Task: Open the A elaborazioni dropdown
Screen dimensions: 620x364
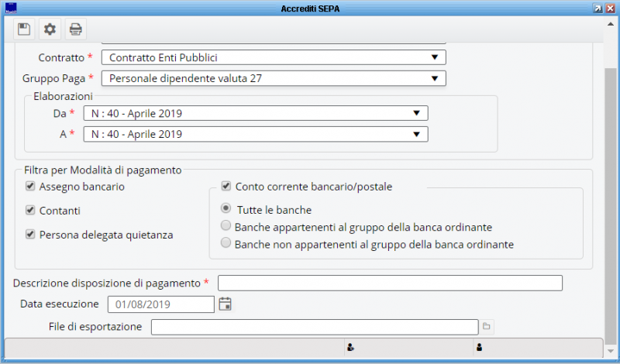Action: pyautogui.click(x=416, y=134)
